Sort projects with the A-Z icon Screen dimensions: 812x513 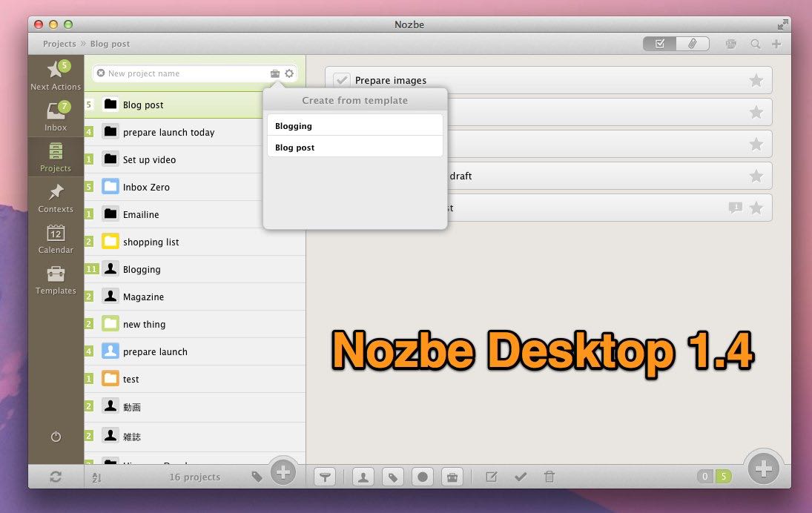coord(97,477)
